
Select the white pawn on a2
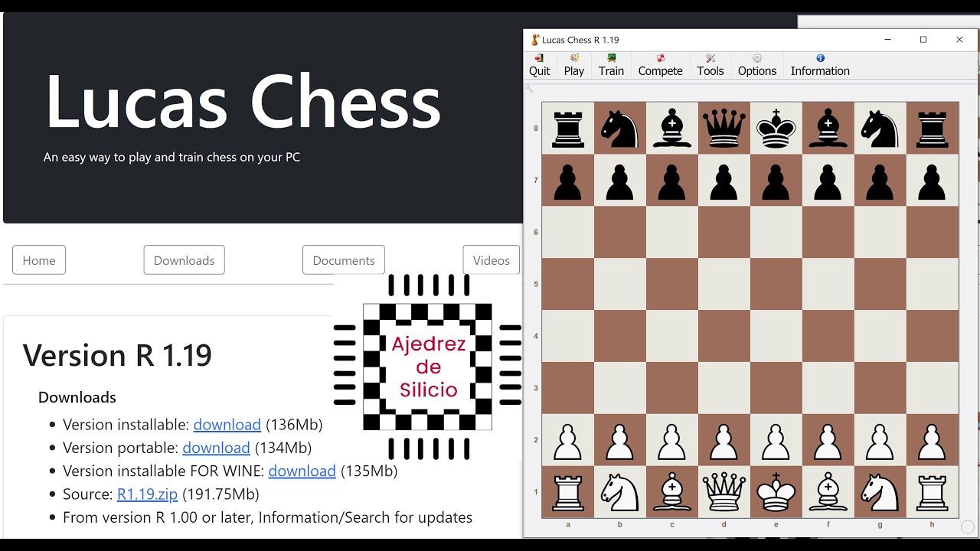[x=568, y=440]
